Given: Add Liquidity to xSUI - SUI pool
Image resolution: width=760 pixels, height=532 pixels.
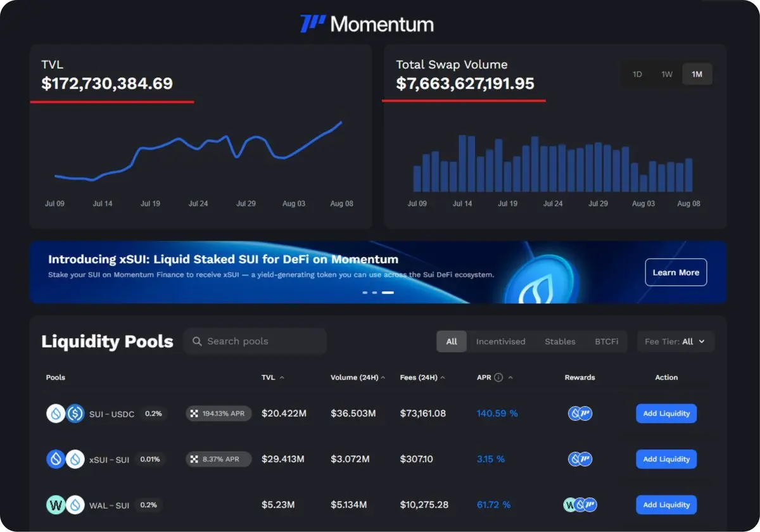Looking at the screenshot, I should tap(666, 459).
